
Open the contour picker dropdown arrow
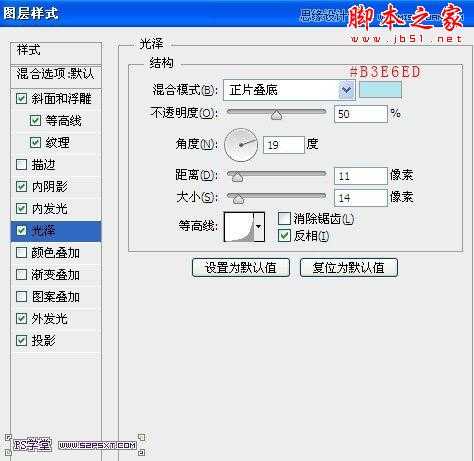coord(259,227)
